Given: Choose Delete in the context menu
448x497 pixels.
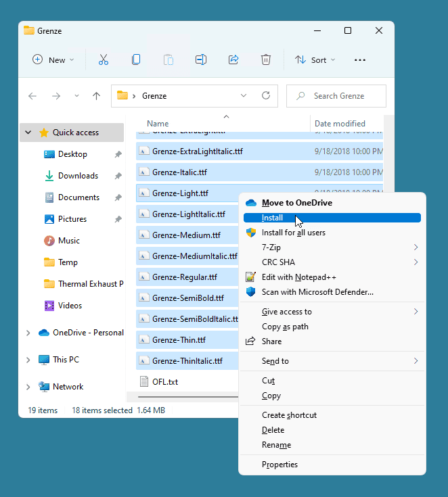Looking at the screenshot, I should 332,430.
